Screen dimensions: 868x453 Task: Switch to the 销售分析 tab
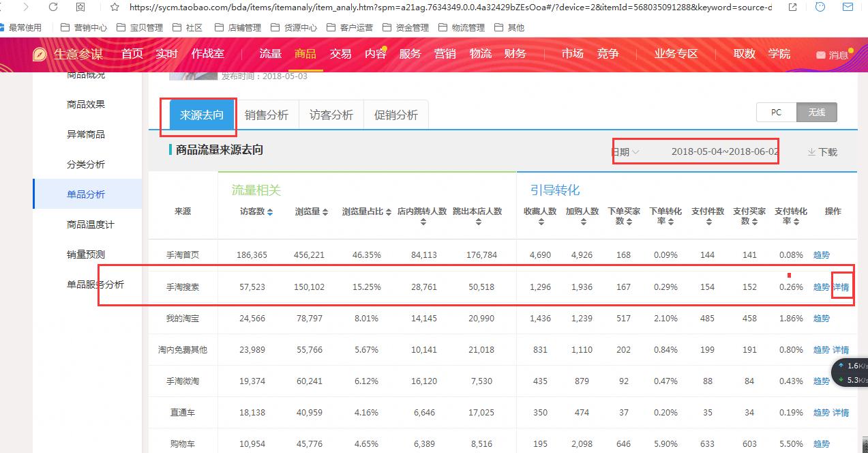[x=267, y=115]
